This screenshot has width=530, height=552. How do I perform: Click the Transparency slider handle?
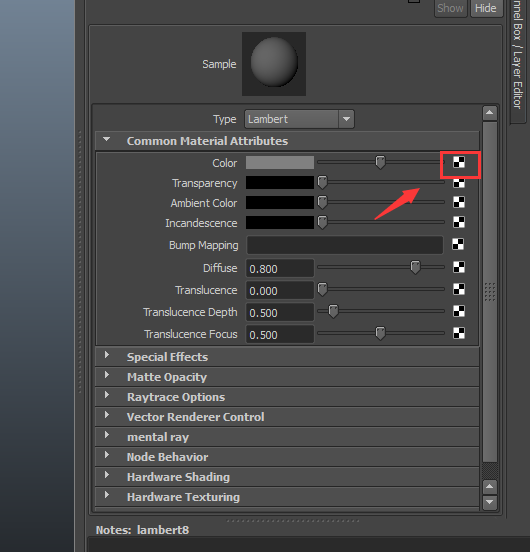coord(322,182)
